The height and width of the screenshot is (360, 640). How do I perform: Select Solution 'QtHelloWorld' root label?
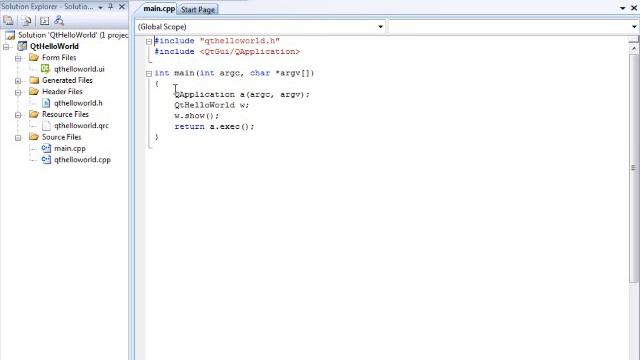[73, 35]
